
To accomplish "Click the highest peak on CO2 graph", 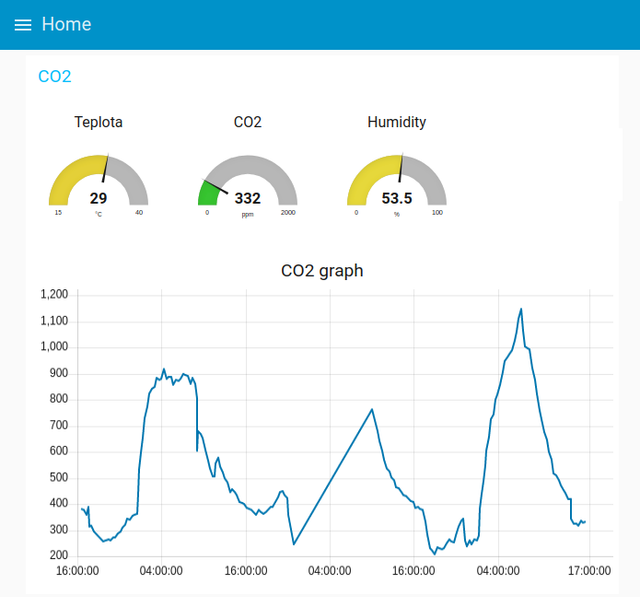I will [x=521, y=309].
